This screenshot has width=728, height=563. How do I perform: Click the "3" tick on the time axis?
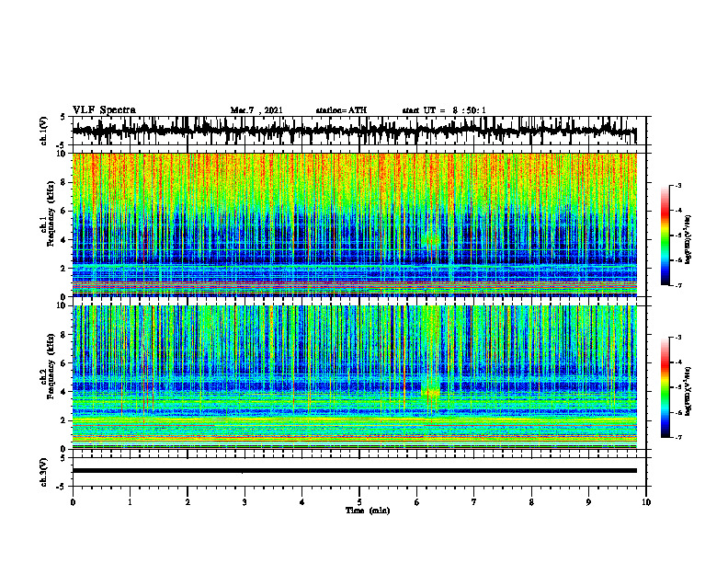point(245,502)
